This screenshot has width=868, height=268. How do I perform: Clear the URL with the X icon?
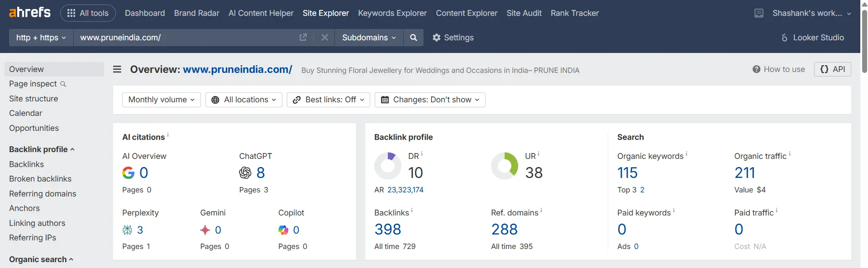tap(324, 38)
